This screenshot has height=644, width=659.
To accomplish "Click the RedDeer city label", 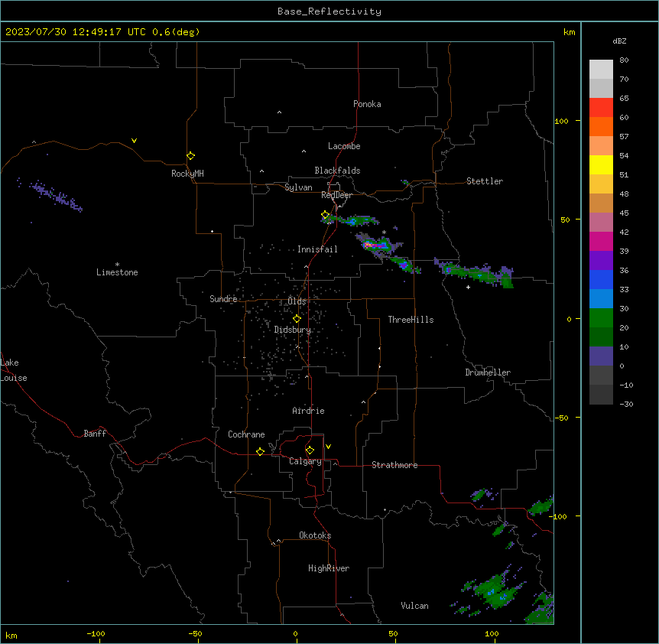I will click(x=336, y=195).
